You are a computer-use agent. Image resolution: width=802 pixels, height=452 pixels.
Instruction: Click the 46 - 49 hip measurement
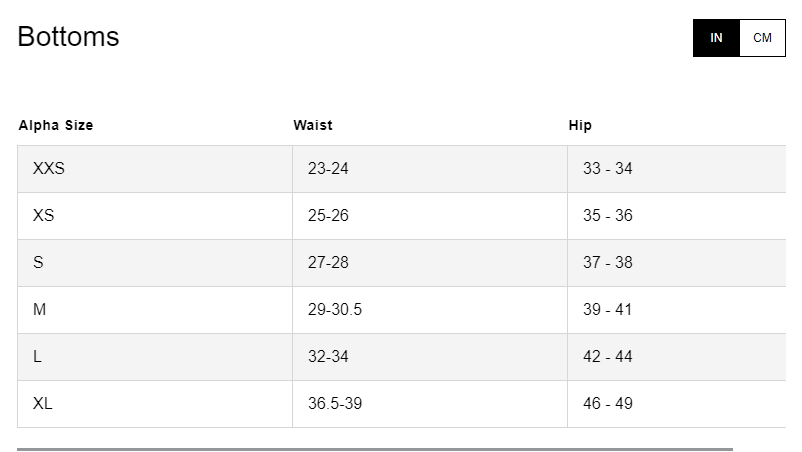[608, 404]
